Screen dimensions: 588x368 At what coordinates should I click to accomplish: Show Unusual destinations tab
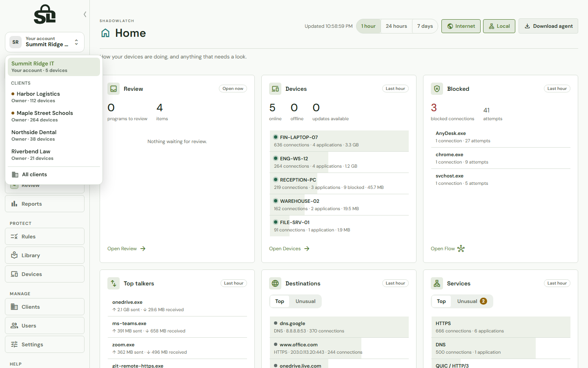click(x=305, y=301)
